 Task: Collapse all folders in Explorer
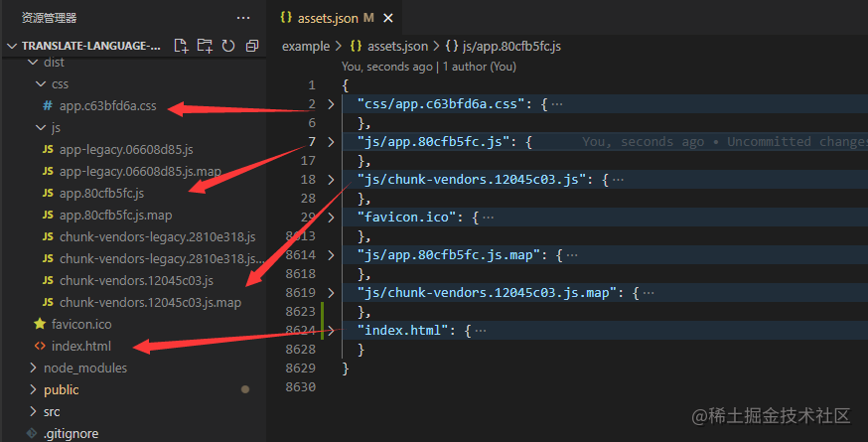pos(252,46)
